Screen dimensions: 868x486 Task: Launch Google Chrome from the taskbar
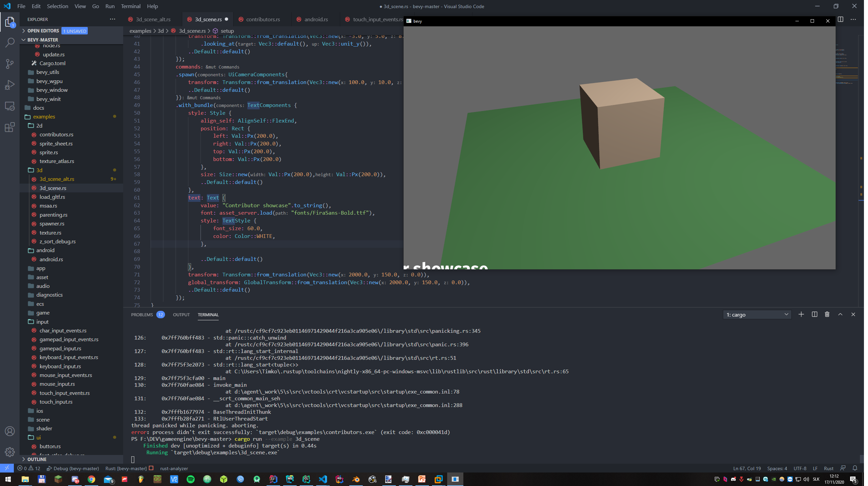(91, 479)
